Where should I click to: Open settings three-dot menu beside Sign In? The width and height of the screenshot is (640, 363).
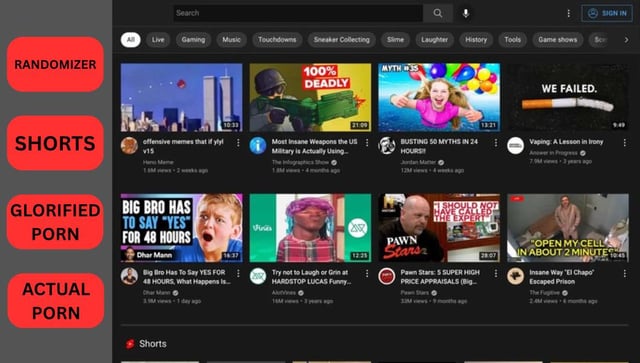[569, 13]
